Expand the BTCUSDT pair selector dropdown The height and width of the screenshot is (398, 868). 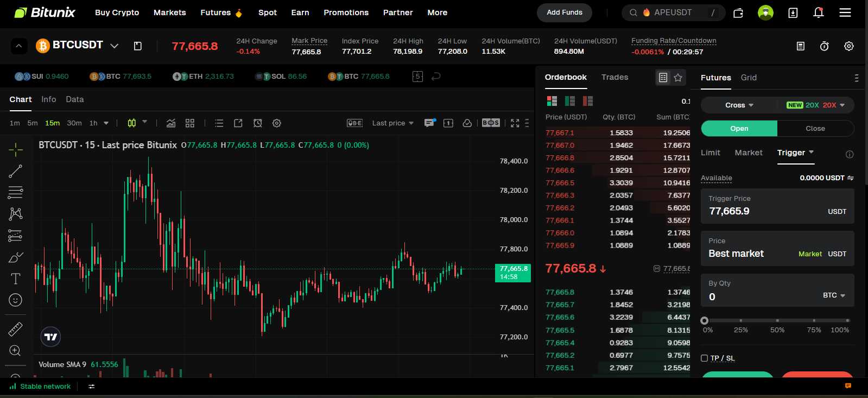click(x=115, y=46)
